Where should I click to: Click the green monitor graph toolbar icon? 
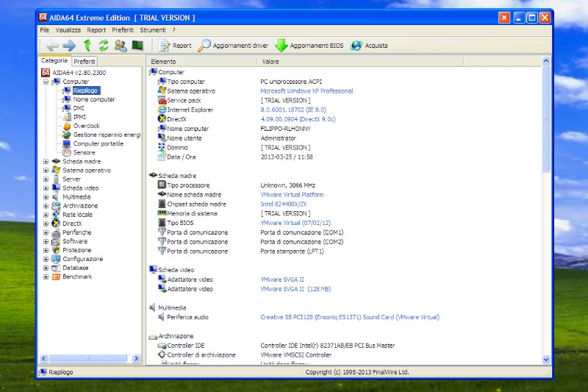click(x=137, y=46)
